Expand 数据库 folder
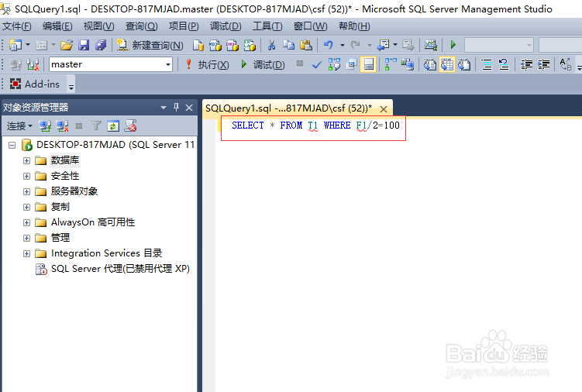 click(26, 160)
